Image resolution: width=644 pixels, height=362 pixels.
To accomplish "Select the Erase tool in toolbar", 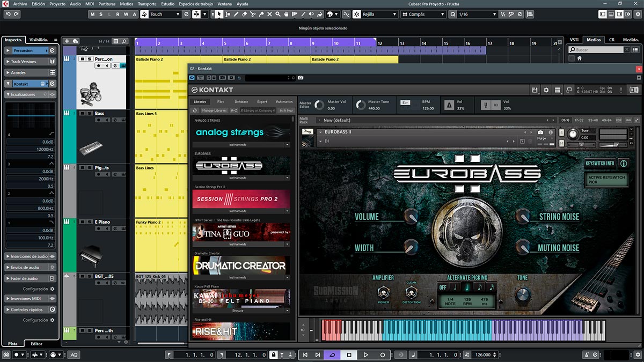I will coord(245,14).
